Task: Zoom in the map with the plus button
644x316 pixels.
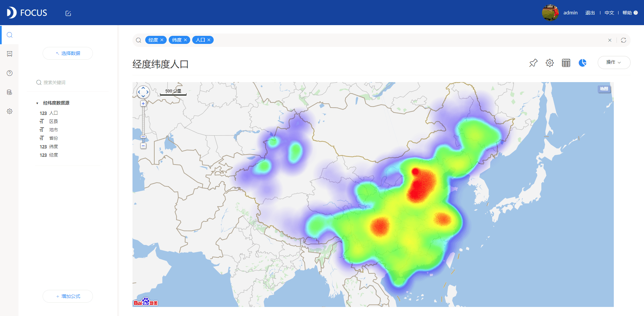Action: [143, 104]
